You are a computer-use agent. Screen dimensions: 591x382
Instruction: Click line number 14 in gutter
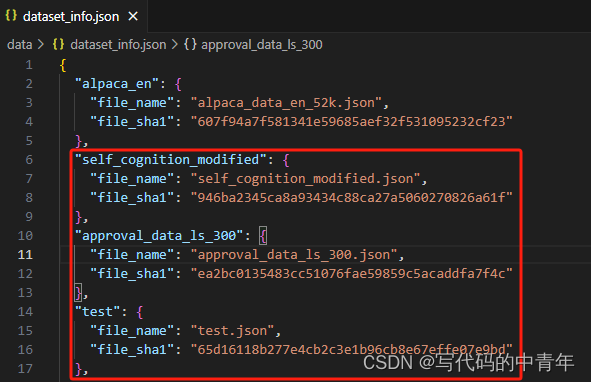[x=25, y=311]
